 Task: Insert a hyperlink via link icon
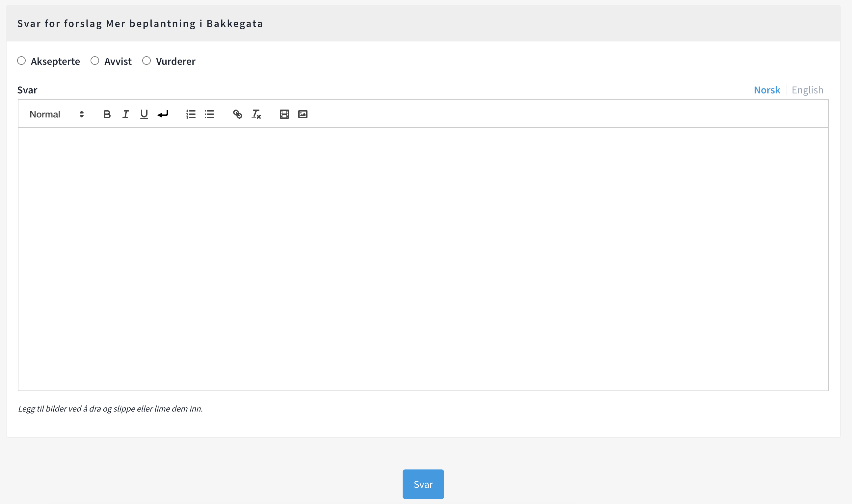238,114
